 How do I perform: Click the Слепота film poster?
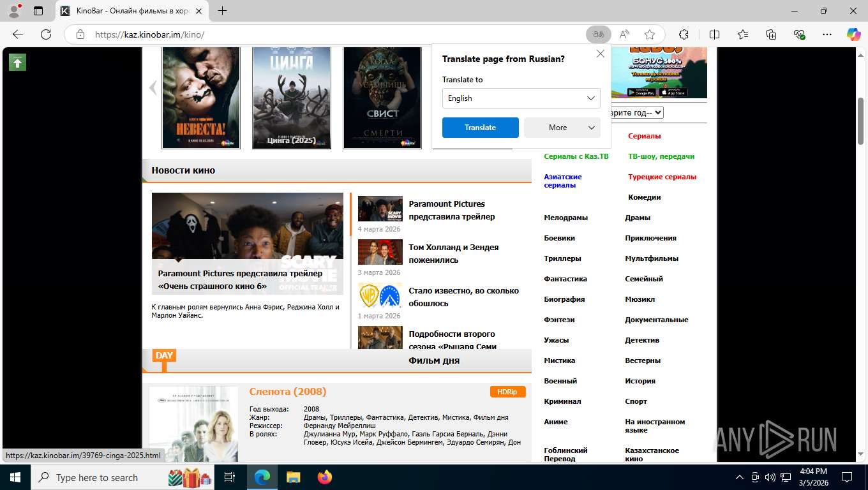[x=193, y=424]
